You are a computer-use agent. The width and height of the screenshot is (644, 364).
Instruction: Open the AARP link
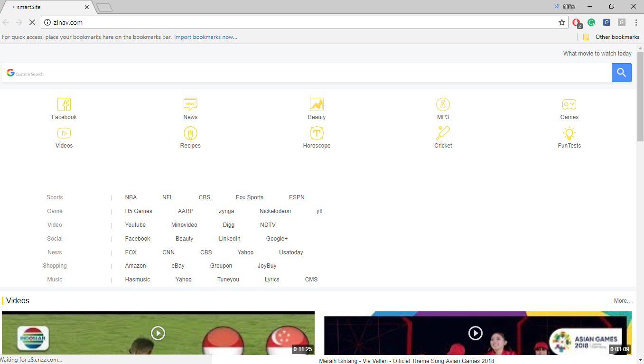[x=186, y=211]
